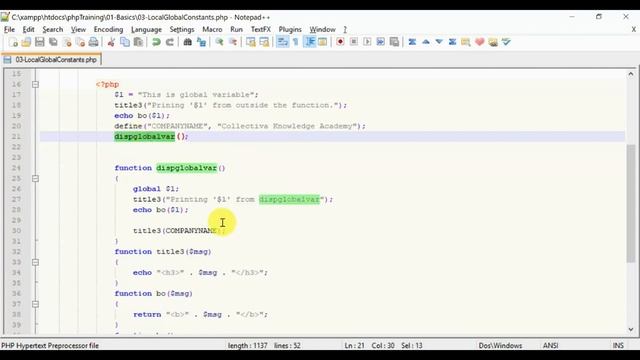Viewport: 640px width, 360px height.
Task: Click the ANSI encoding status entry
Action: pyautogui.click(x=550, y=346)
